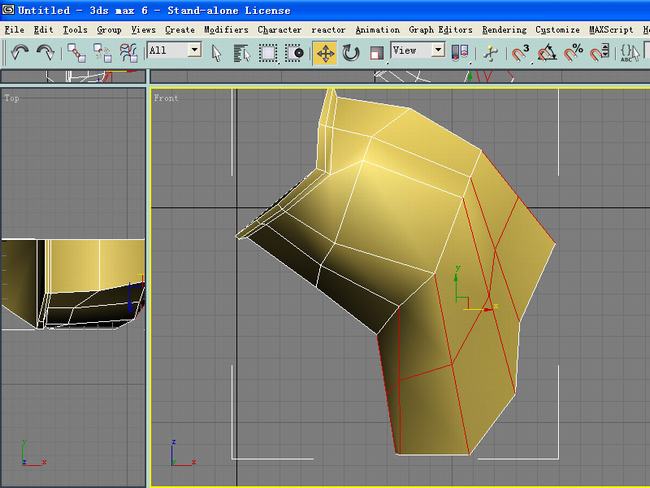Click Named Selection Sets ABC icon
Viewport: 650px width, 488px height.
pyautogui.click(x=630, y=53)
